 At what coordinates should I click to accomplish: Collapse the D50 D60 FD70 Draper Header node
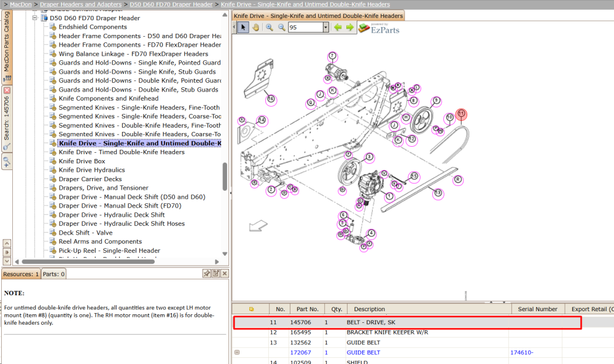(x=34, y=18)
